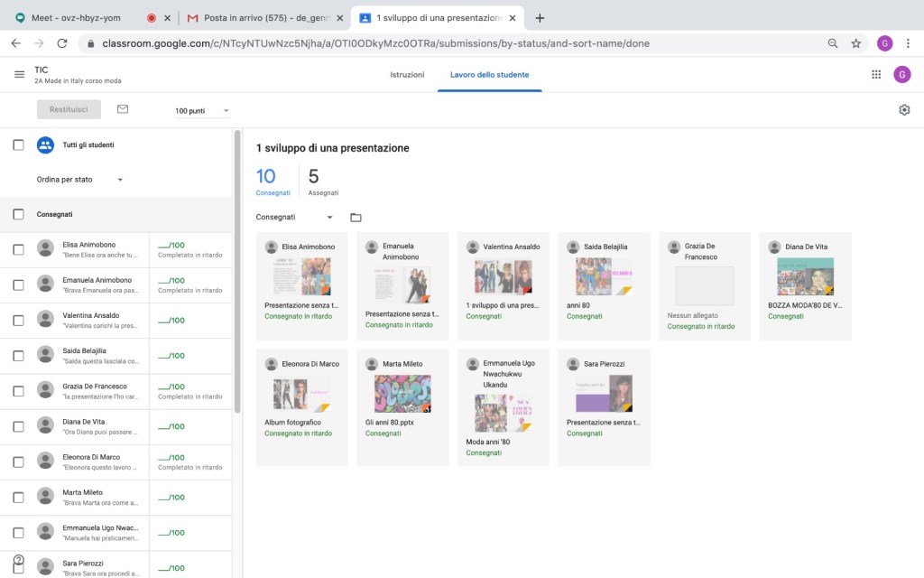Check the Tutti gli studenti checkbox
Screen dimensions: 924x578
point(18,144)
